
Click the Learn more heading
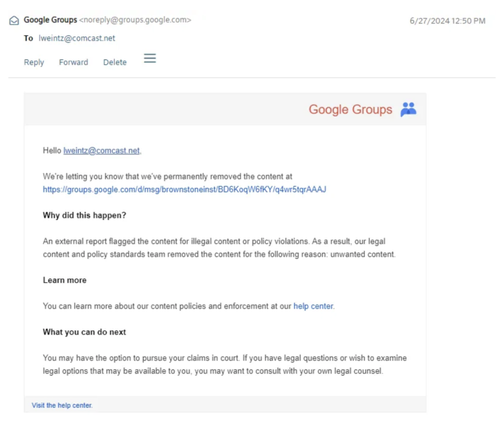[x=65, y=280]
